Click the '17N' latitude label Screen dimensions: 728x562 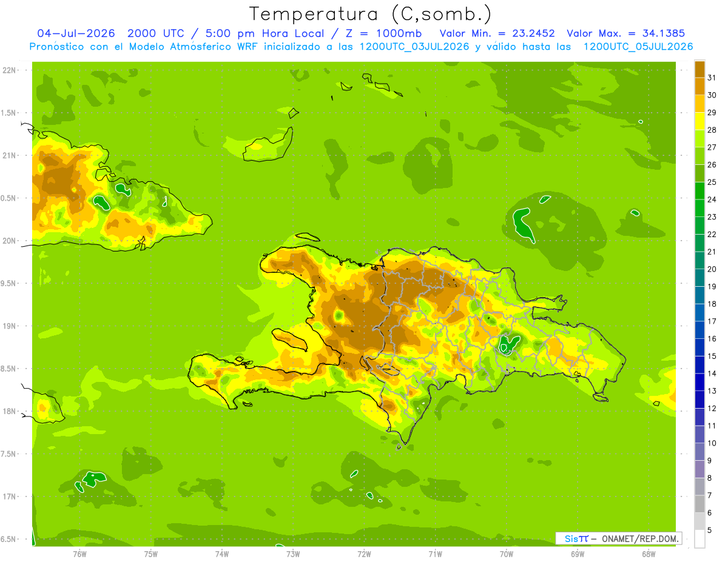pos(8,497)
